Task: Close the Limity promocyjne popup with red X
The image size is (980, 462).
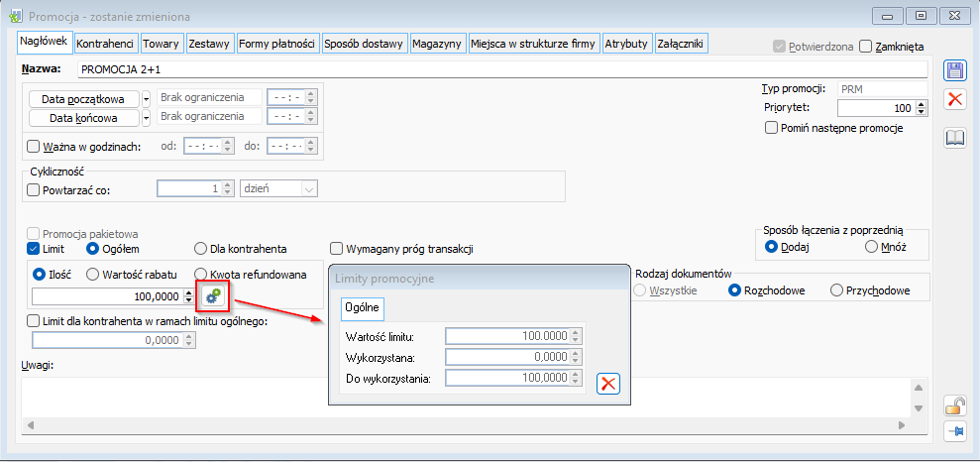Action: (608, 384)
